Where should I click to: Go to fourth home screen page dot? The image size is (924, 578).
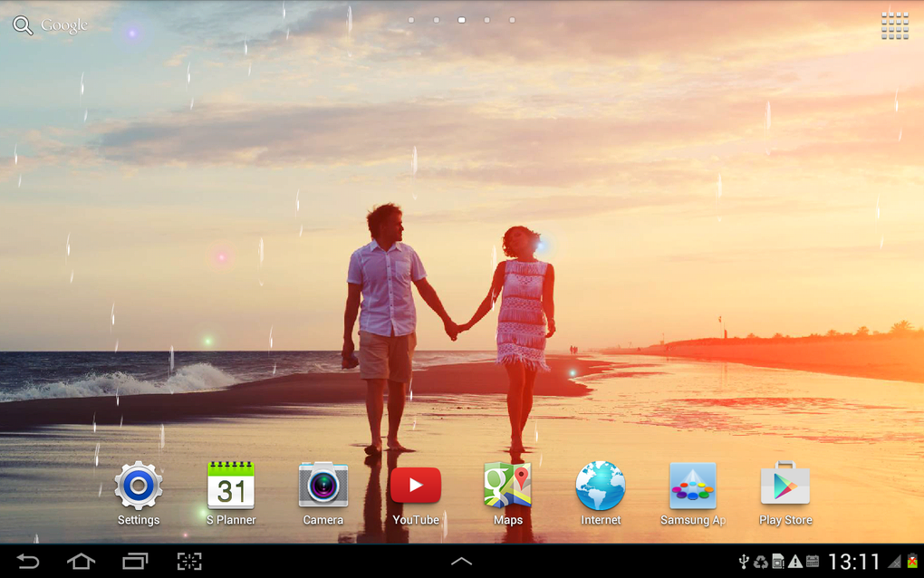[486, 20]
